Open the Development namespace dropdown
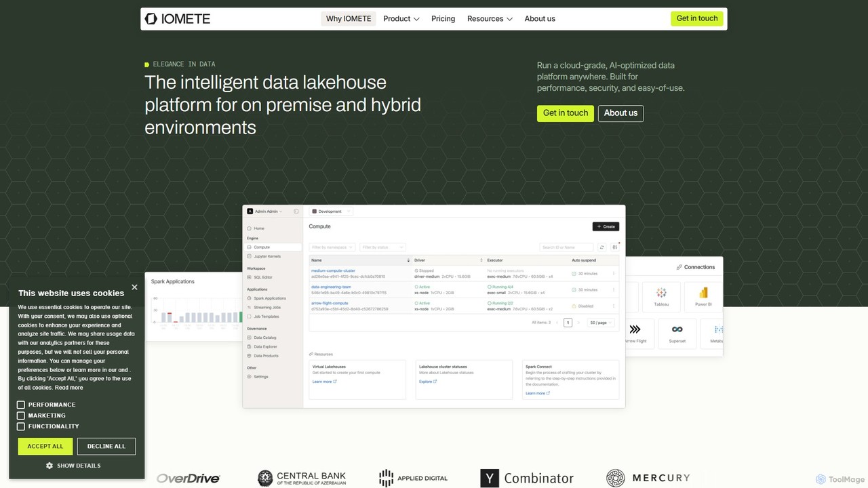868x488 pixels. [x=330, y=211]
